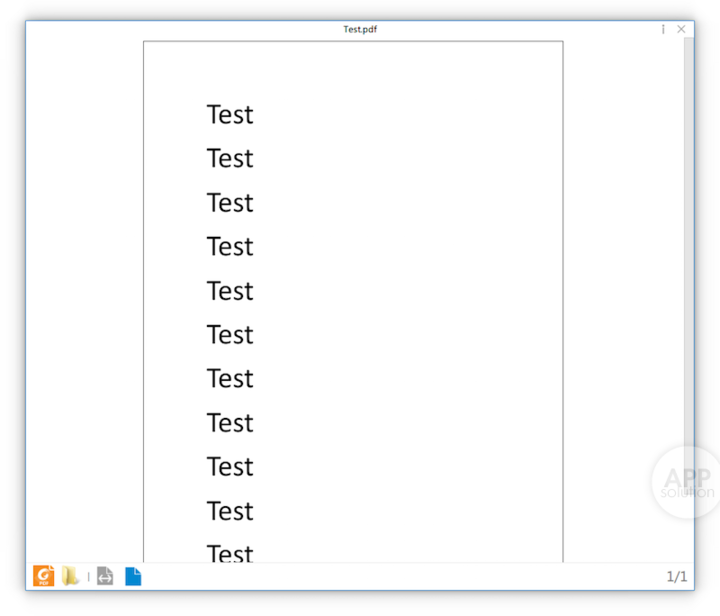The height and width of the screenshot is (616, 720).
Task: Click the fifth Test line on the page
Action: pyautogui.click(x=230, y=291)
